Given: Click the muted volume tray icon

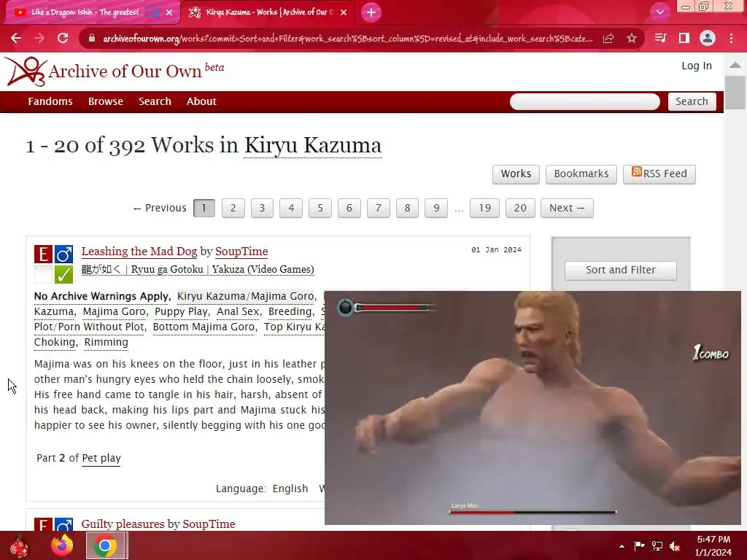Looking at the screenshot, I should [x=675, y=546].
